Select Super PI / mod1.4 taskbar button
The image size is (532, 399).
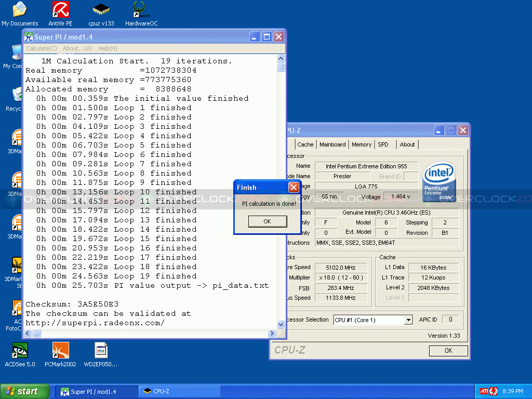coord(96,392)
